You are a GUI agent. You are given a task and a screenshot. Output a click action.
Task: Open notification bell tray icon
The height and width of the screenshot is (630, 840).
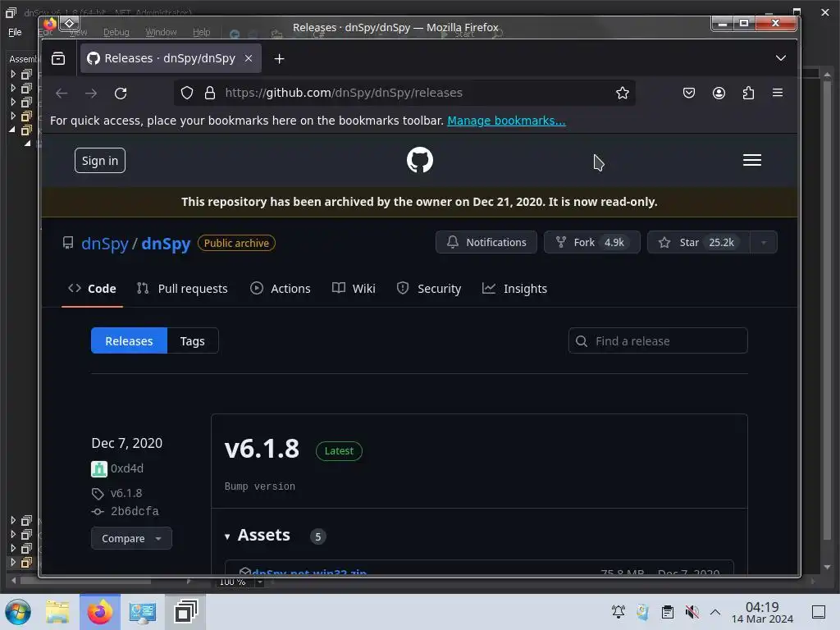[x=619, y=612]
